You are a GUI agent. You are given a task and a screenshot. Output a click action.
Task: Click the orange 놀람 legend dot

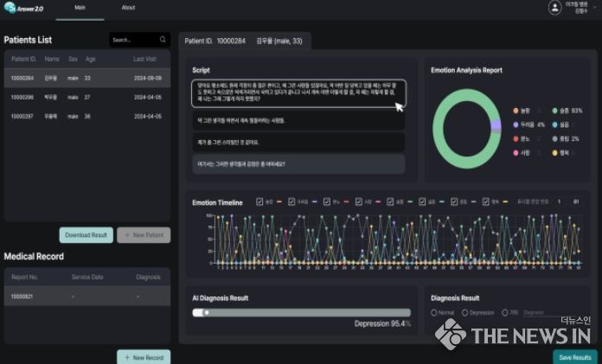[516, 111]
